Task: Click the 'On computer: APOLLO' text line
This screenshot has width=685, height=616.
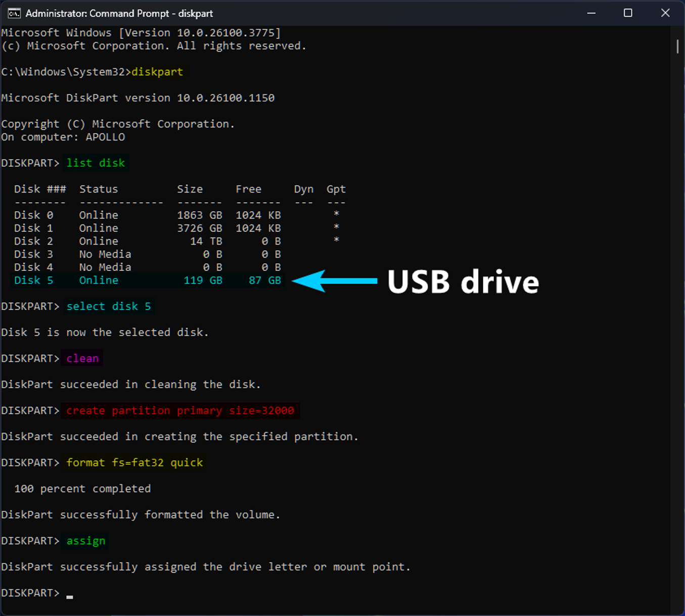Action: (63, 136)
